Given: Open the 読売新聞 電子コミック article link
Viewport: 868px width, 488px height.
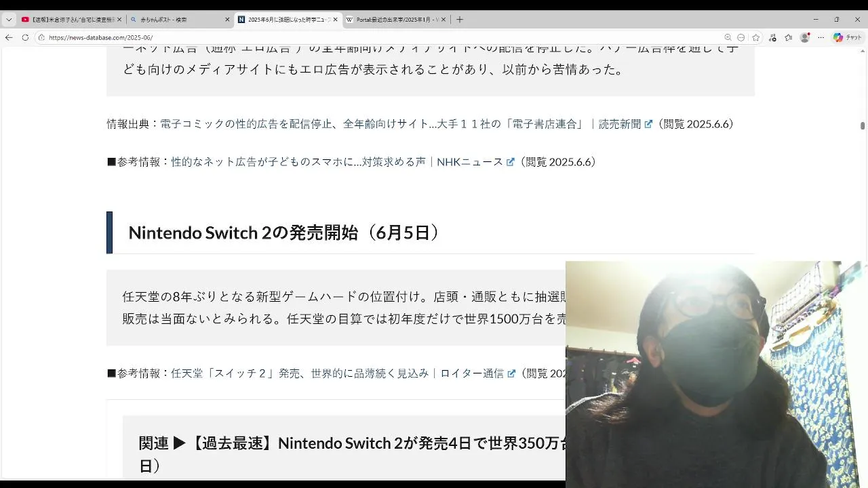Looking at the screenshot, I should coord(400,124).
